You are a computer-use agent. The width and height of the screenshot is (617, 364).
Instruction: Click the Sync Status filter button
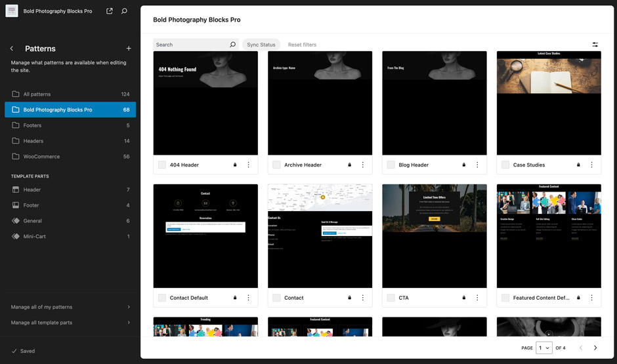click(x=261, y=45)
